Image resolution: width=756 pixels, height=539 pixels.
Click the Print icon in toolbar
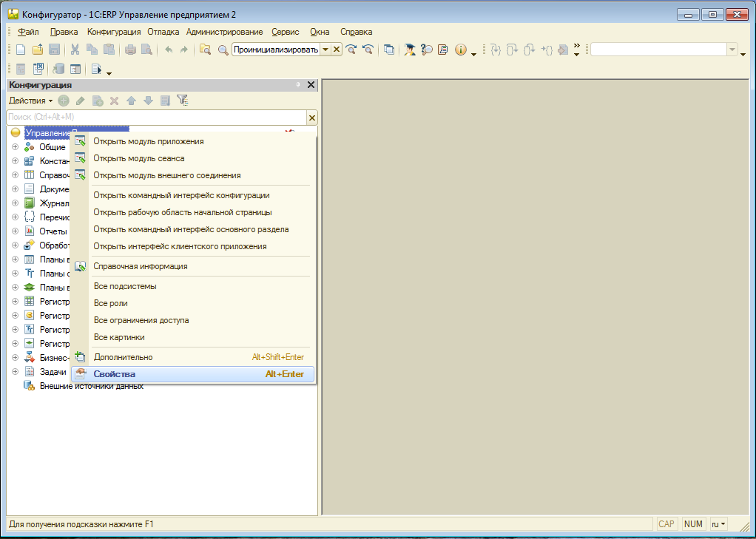pyautogui.click(x=130, y=50)
